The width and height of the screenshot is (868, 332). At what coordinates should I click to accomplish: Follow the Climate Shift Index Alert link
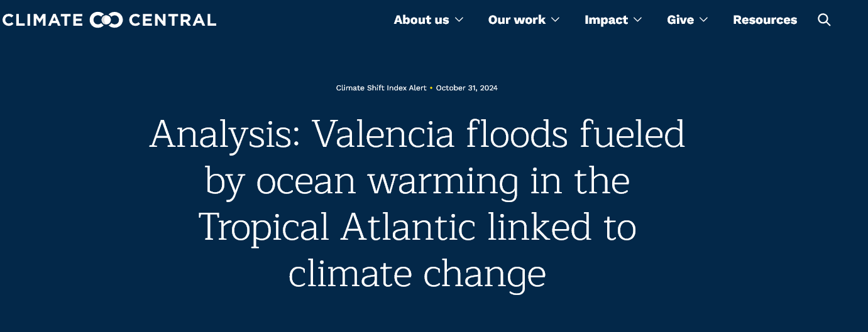tap(382, 88)
